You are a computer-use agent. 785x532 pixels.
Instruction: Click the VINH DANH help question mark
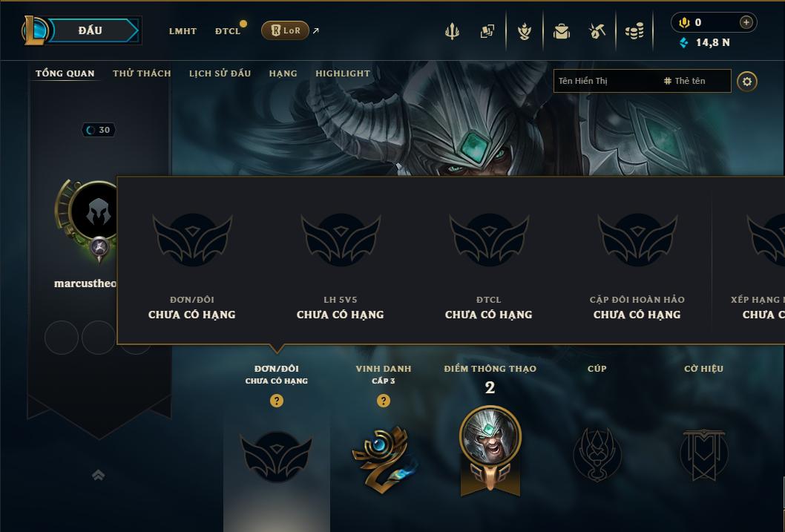(x=383, y=401)
